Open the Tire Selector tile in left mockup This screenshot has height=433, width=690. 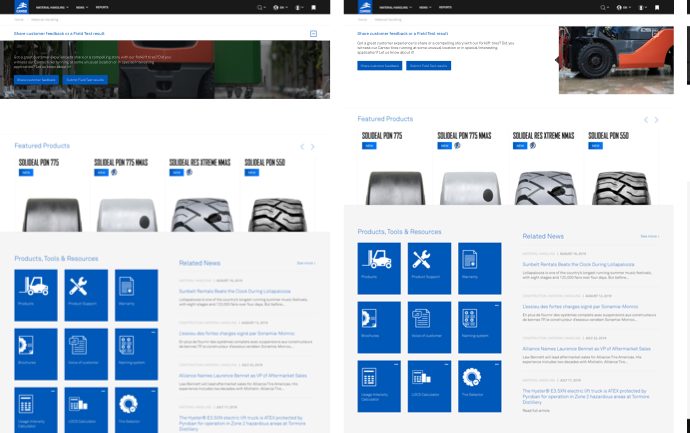tap(136, 410)
